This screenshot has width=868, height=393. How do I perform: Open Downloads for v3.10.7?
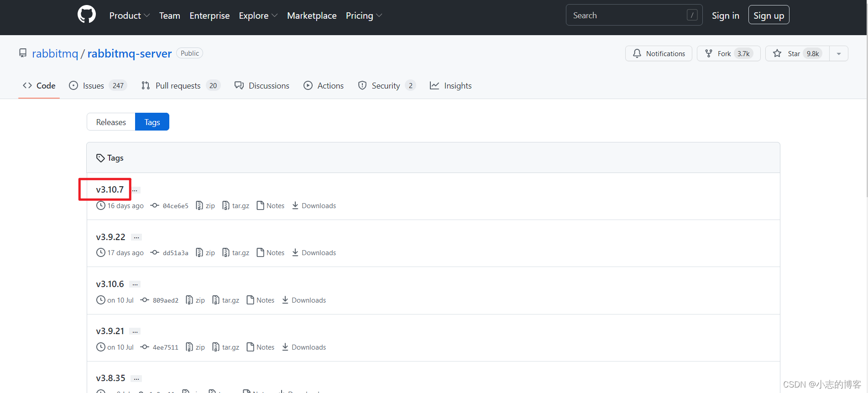click(314, 206)
